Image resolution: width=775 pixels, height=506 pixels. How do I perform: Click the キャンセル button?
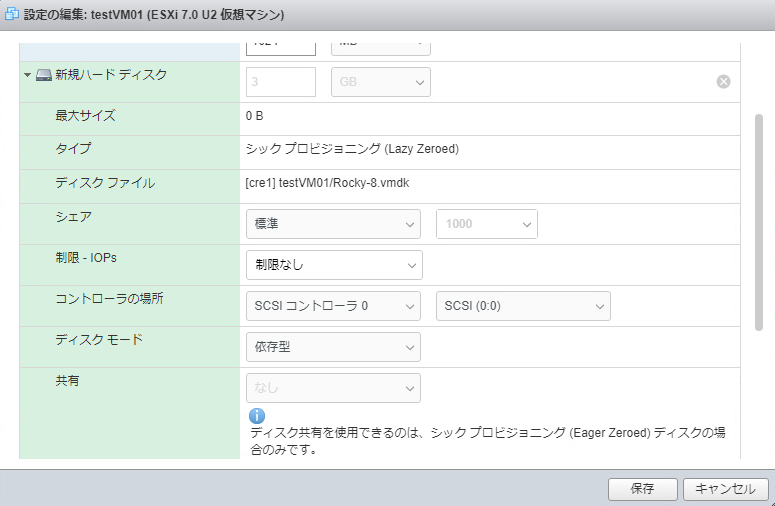click(x=725, y=489)
